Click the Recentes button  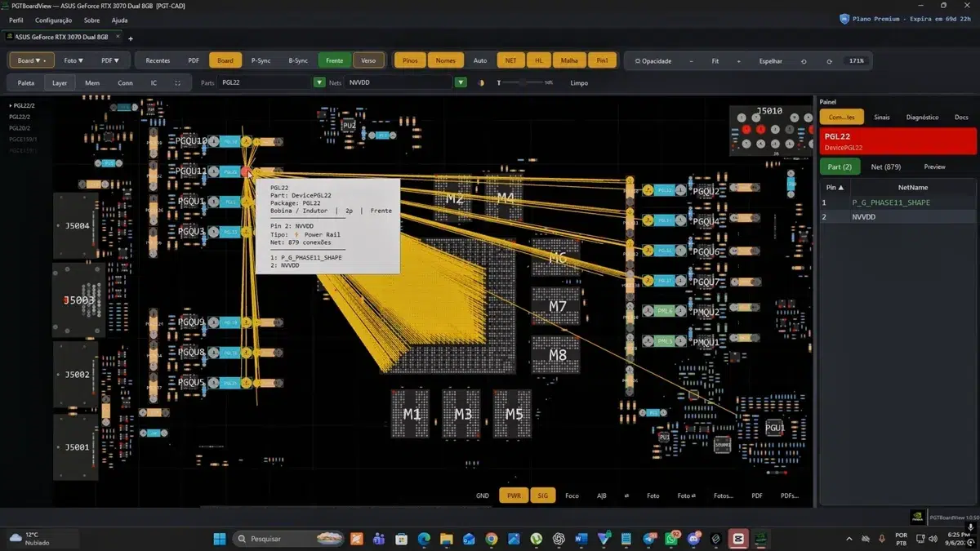(x=158, y=60)
